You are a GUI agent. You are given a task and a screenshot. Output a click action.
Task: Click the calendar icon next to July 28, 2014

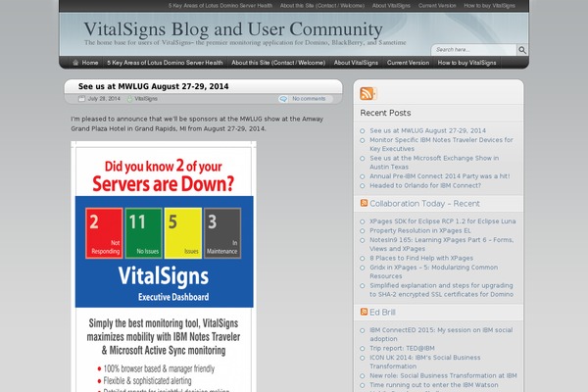click(x=81, y=99)
